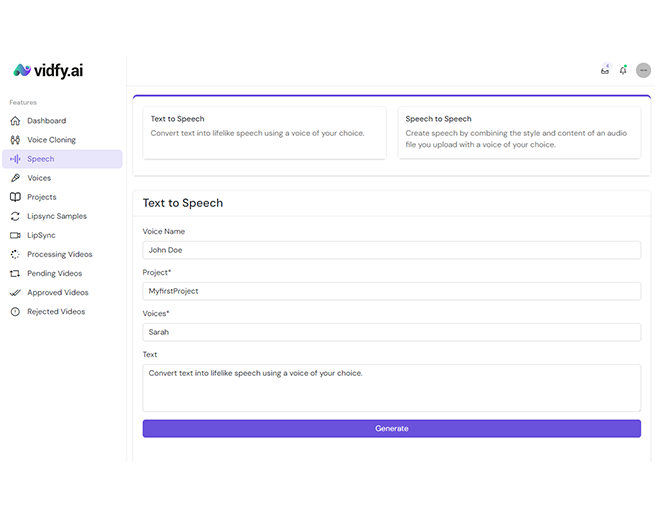Open Processing Videos in sidebar

59,254
